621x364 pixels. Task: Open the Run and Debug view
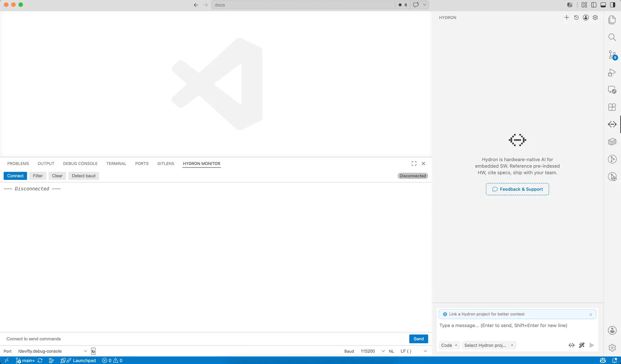tap(612, 72)
